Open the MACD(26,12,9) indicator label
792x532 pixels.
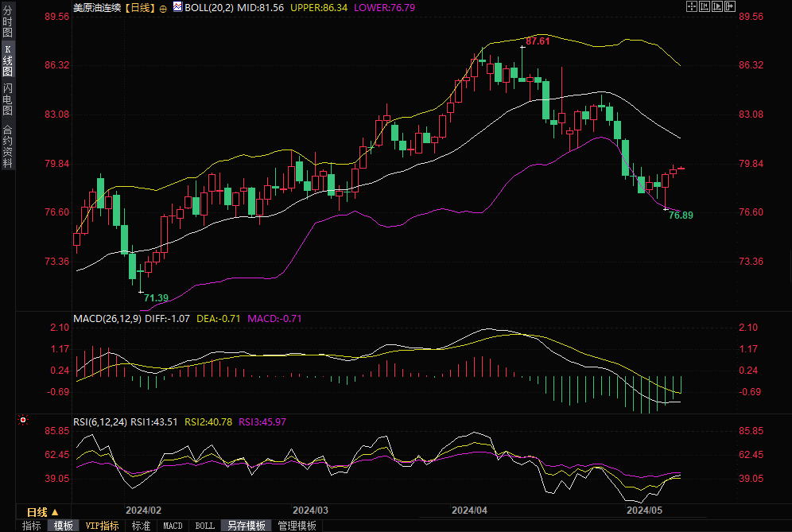[x=107, y=318]
